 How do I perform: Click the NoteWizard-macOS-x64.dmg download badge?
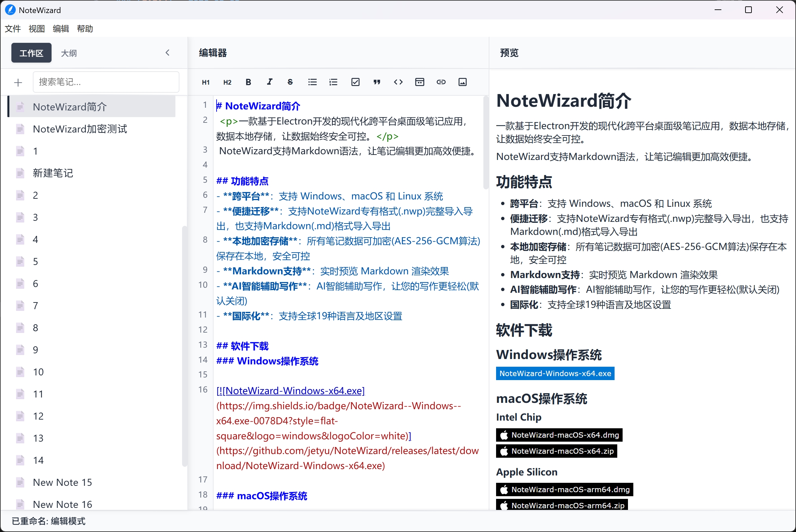click(x=559, y=435)
